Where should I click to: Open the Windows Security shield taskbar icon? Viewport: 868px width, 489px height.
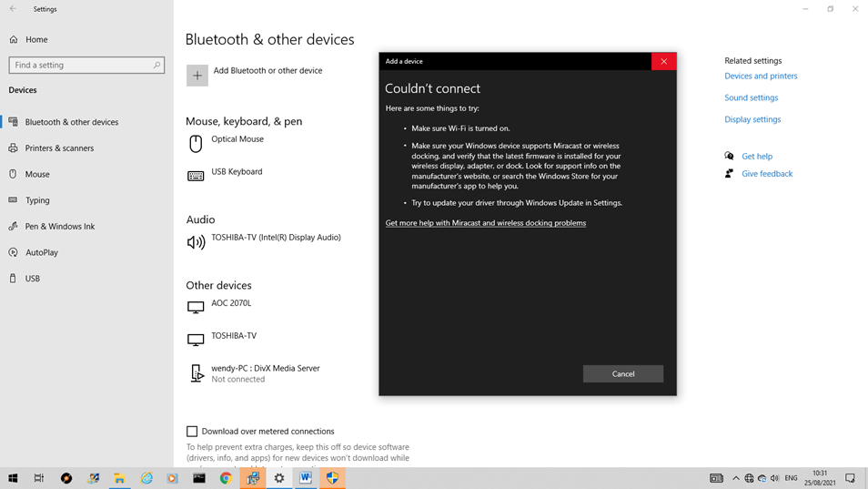click(x=332, y=478)
